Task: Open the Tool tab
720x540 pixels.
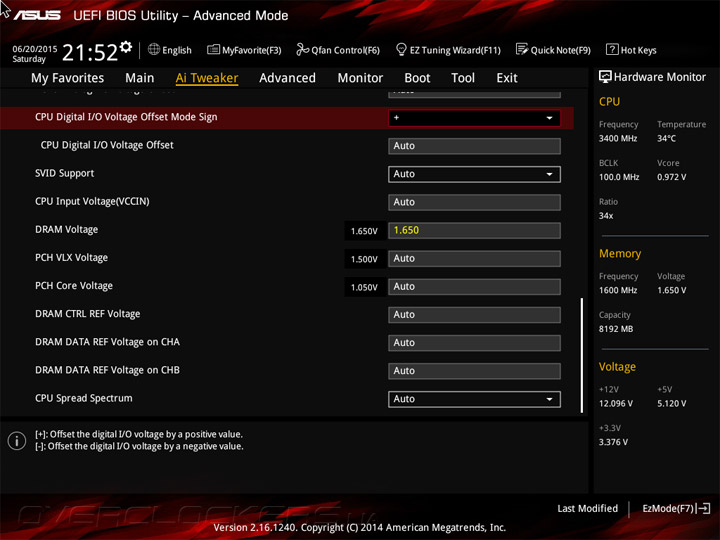Action: (463, 78)
